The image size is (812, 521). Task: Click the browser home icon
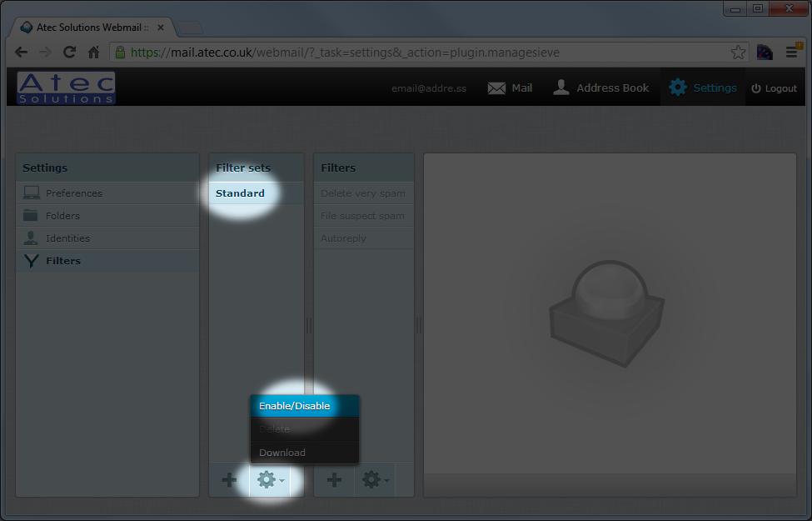coord(94,53)
